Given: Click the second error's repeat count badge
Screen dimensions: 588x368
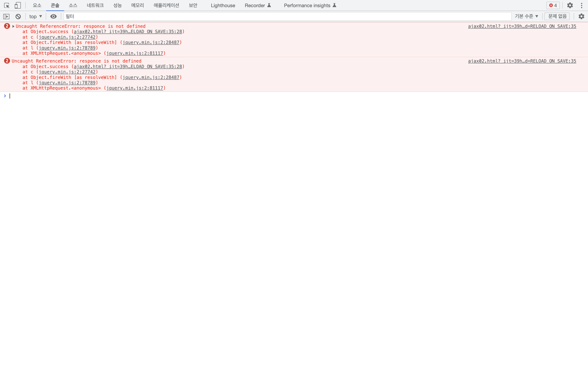Looking at the screenshot, I should 7,61.
